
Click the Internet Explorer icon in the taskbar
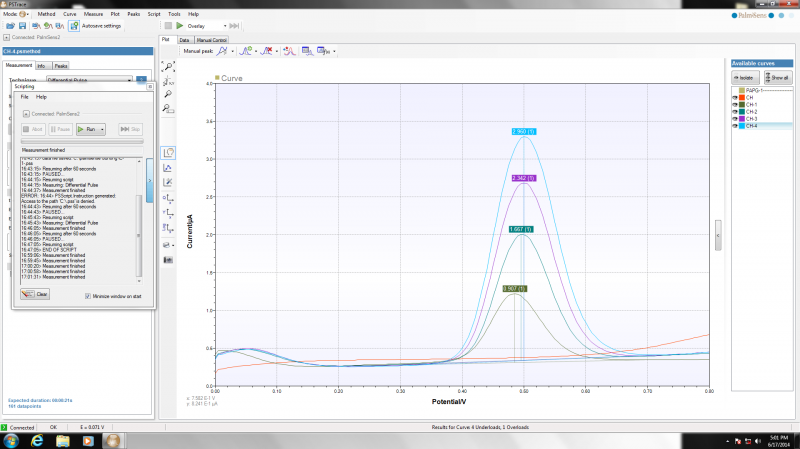click(38, 440)
